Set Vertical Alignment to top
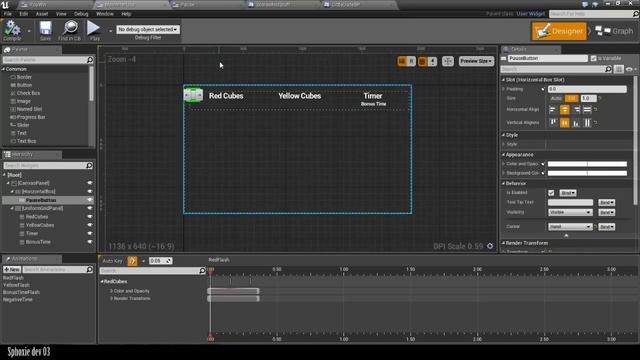The height and width of the screenshot is (360, 640). pos(553,122)
